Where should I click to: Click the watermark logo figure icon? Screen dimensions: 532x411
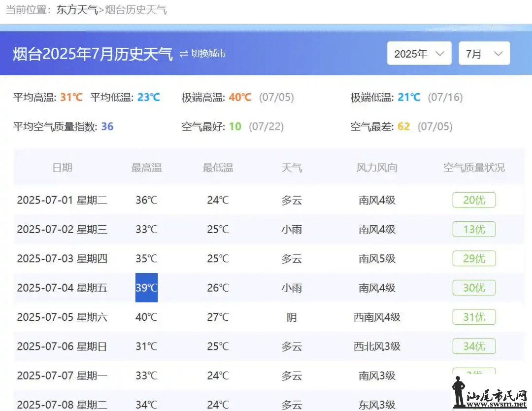click(459, 391)
